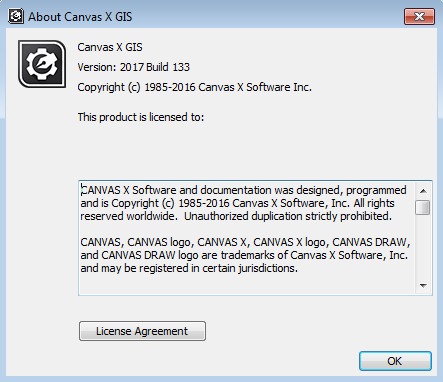Open the License Agreement
The width and height of the screenshot is (443, 382).
point(142,331)
